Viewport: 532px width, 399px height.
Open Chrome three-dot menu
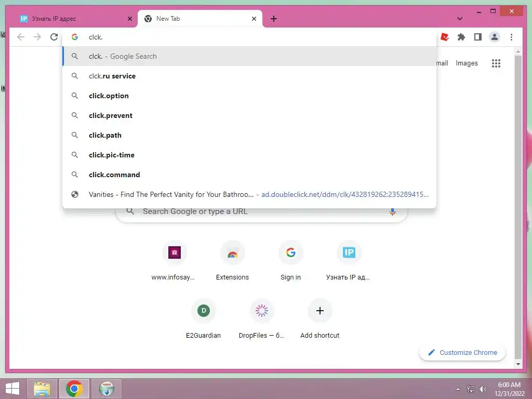coord(511,37)
